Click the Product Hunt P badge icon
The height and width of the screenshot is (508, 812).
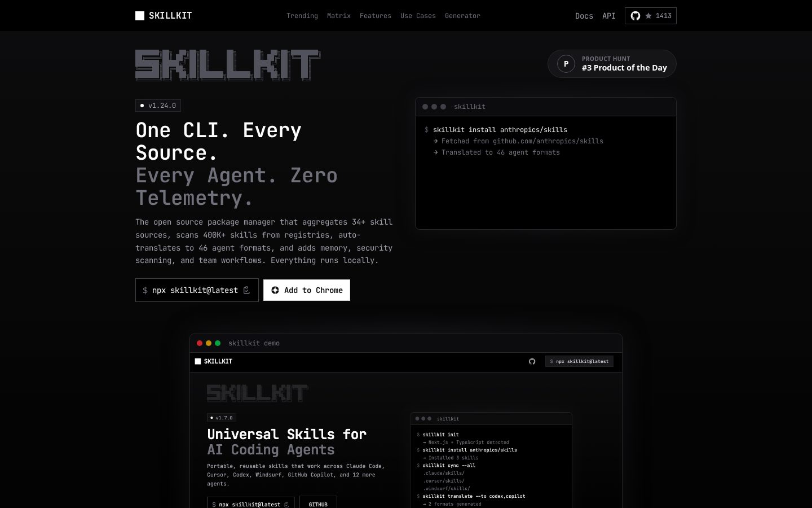pos(566,64)
